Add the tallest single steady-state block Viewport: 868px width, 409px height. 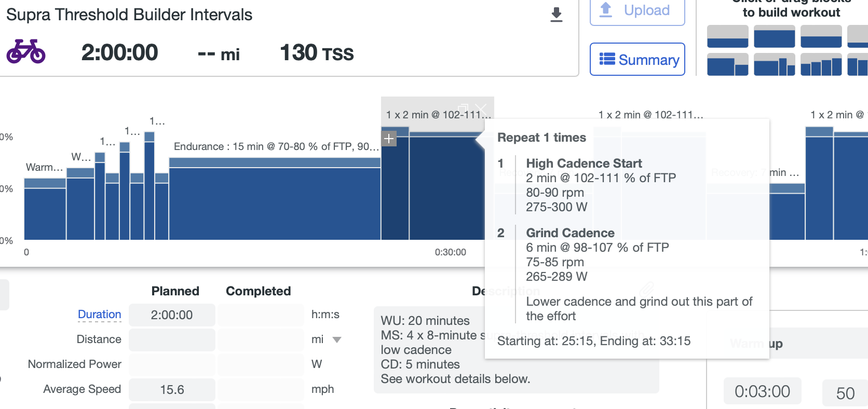774,37
